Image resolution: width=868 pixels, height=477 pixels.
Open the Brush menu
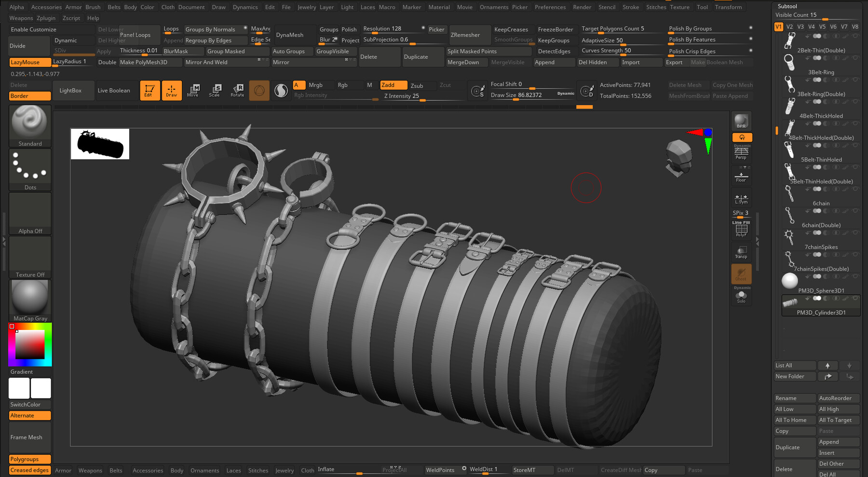coord(93,7)
